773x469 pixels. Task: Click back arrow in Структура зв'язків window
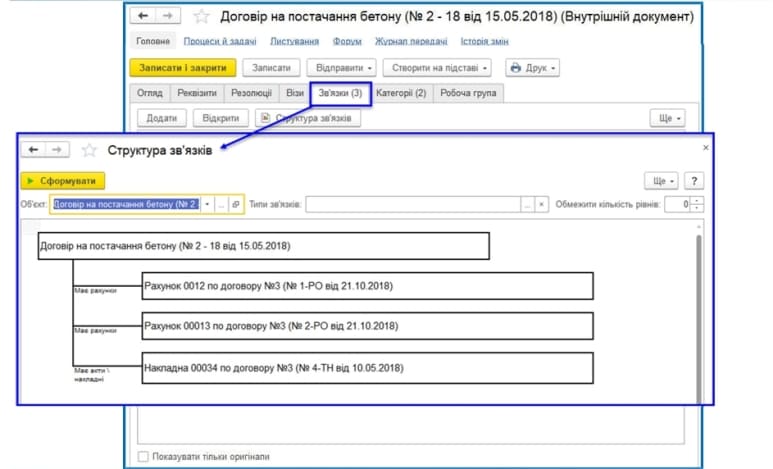33,150
